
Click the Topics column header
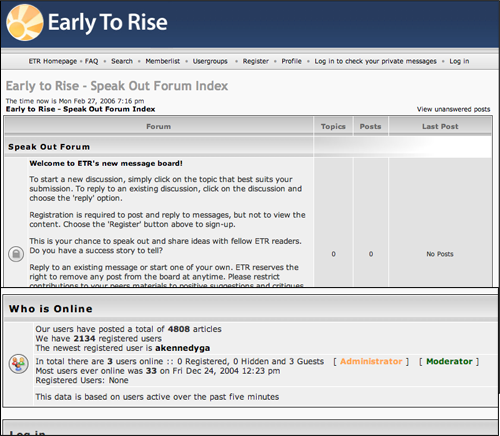[x=333, y=126]
